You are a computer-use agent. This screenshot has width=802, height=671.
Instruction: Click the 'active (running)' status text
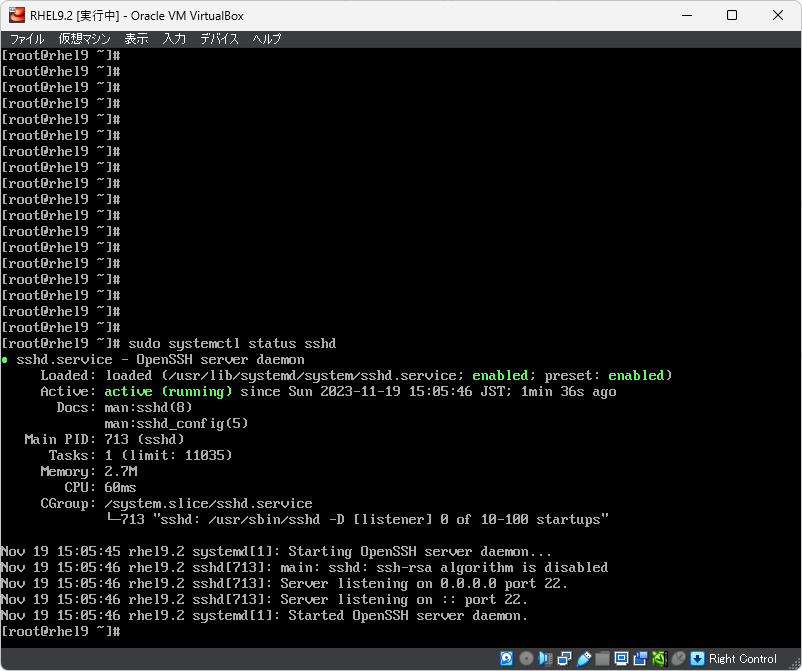pos(168,391)
